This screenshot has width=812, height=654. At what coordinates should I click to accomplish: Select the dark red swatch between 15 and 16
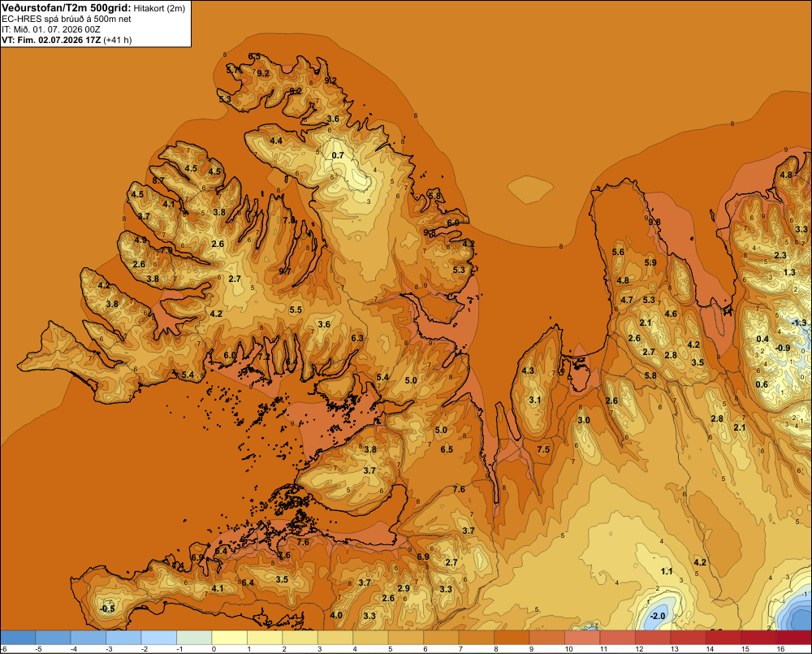click(x=758, y=638)
